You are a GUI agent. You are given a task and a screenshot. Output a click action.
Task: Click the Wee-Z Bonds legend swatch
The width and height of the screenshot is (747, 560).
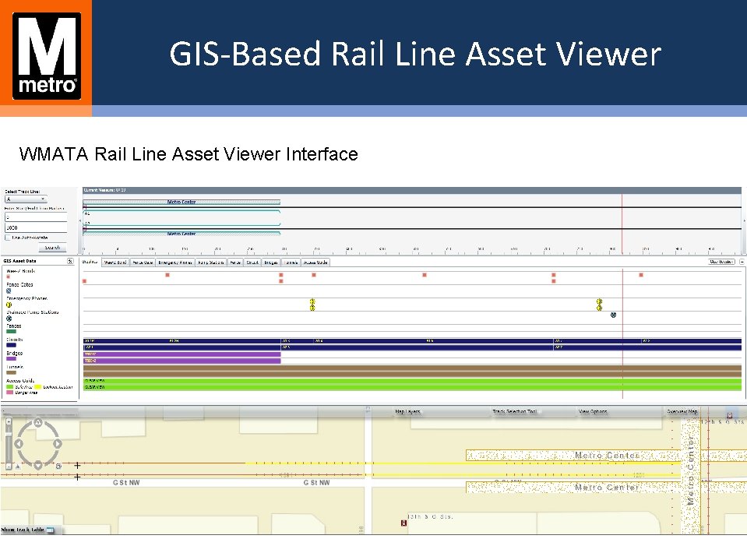(x=8, y=276)
